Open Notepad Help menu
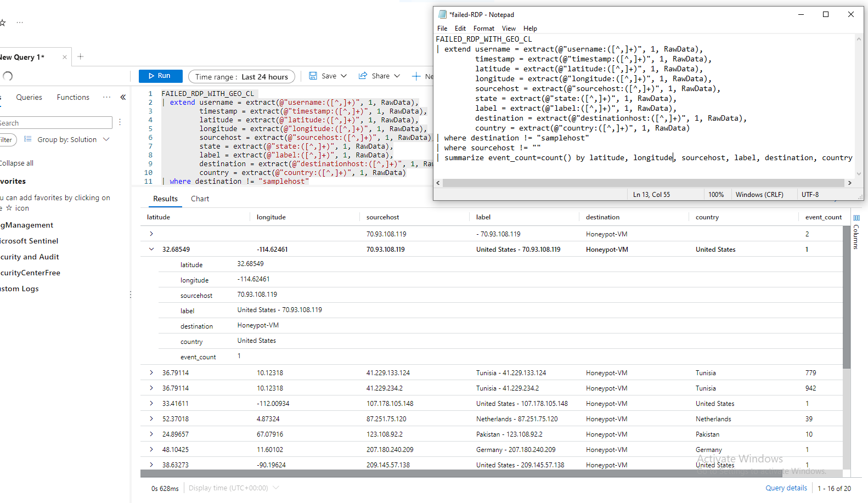Viewport: 868px width, 503px height. tap(530, 29)
